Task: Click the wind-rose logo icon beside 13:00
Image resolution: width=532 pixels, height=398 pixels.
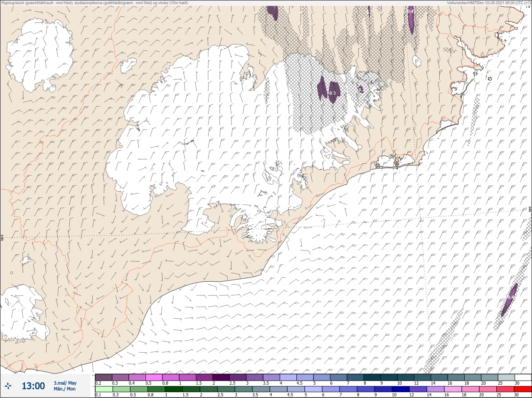Action: tap(8, 386)
